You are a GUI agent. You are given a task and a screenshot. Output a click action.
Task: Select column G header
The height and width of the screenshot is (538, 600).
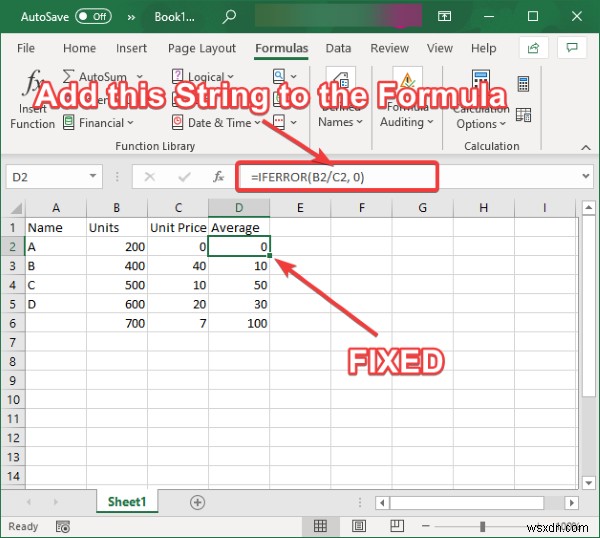coord(422,208)
